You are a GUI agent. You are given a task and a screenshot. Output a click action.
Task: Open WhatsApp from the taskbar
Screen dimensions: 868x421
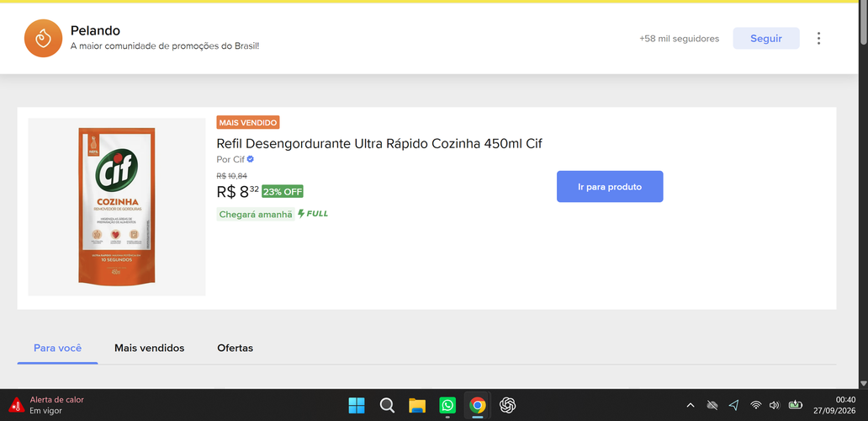click(x=447, y=406)
